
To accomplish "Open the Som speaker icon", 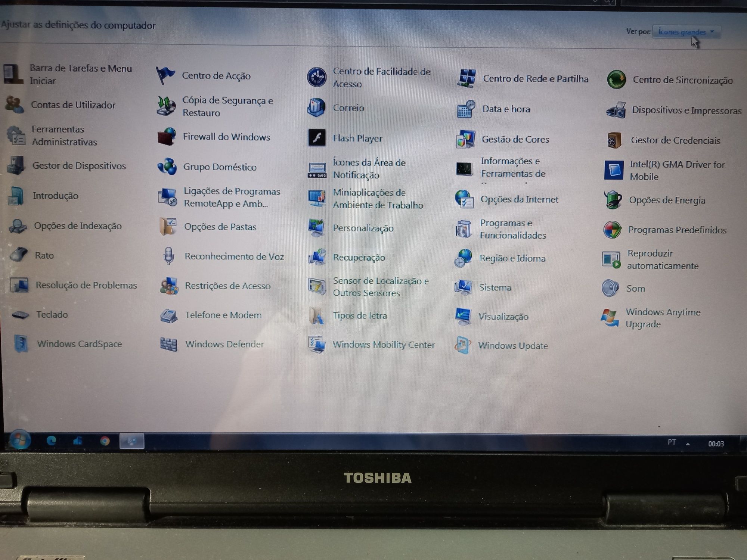I will point(611,288).
